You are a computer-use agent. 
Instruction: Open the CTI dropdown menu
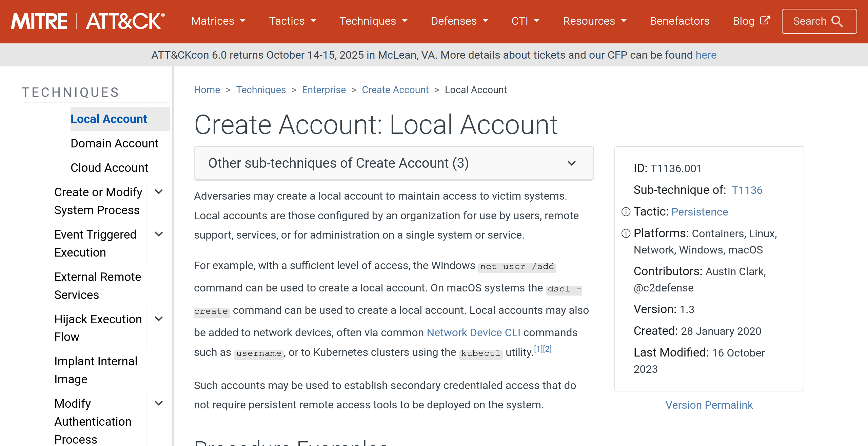tap(526, 21)
